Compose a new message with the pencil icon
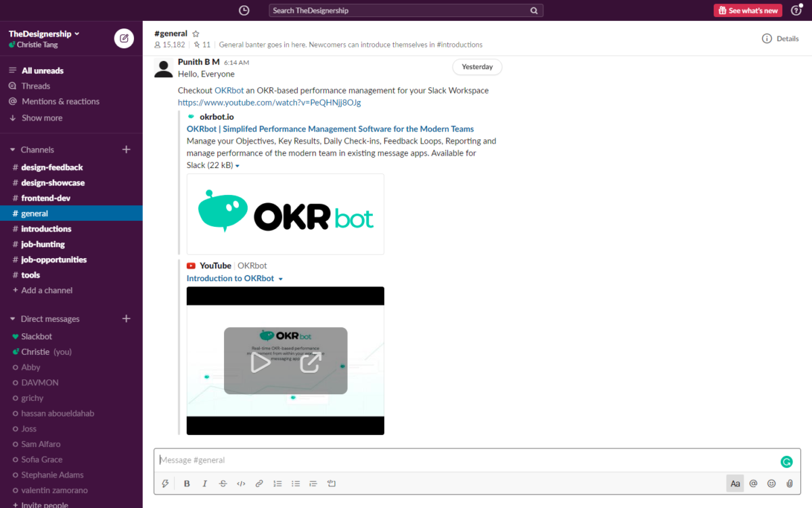The height and width of the screenshot is (508, 812). coord(124,39)
